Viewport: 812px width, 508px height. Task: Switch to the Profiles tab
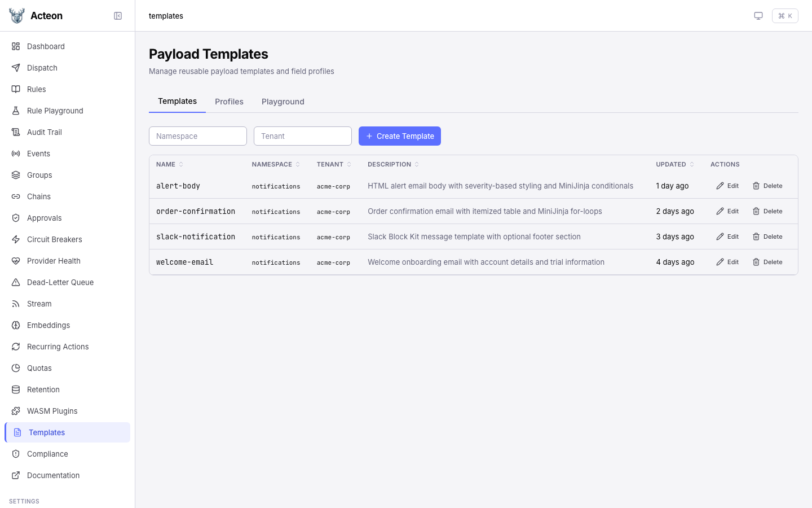(x=229, y=102)
